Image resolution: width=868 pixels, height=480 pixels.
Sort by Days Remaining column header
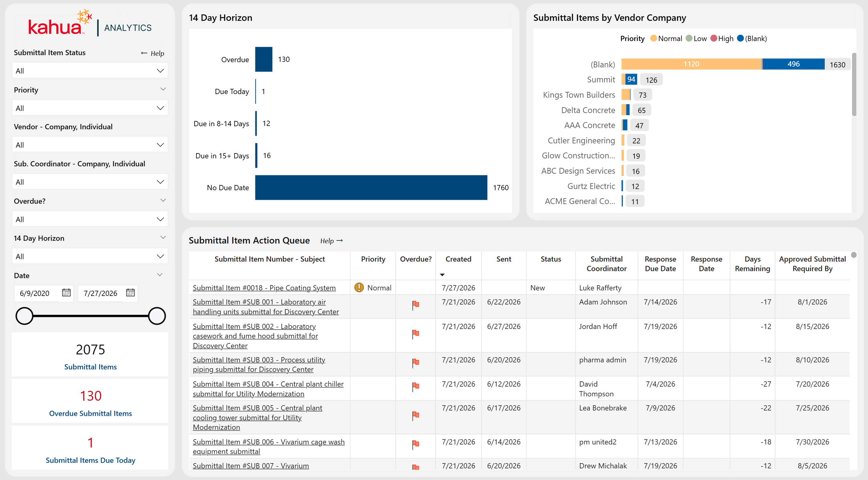[x=752, y=264]
